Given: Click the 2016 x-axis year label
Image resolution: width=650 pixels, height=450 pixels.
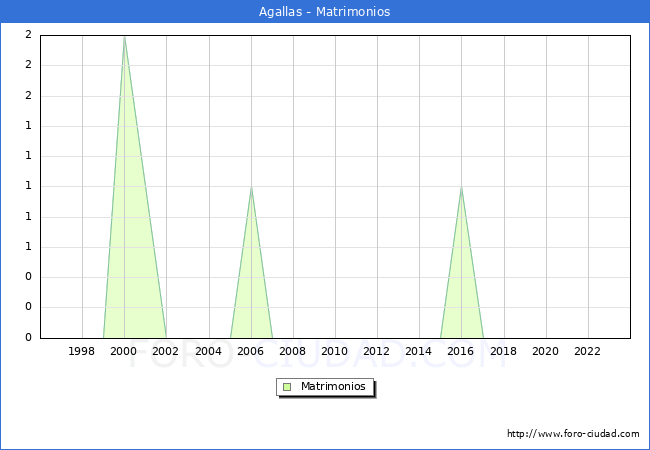Looking at the screenshot, I should 460,351.
